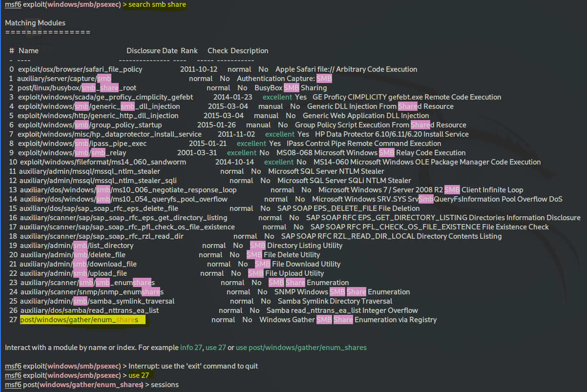Click the auxiliary/admin/smb/list_directory module
This screenshot has width=587, height=392.
(x=77, y=246)
